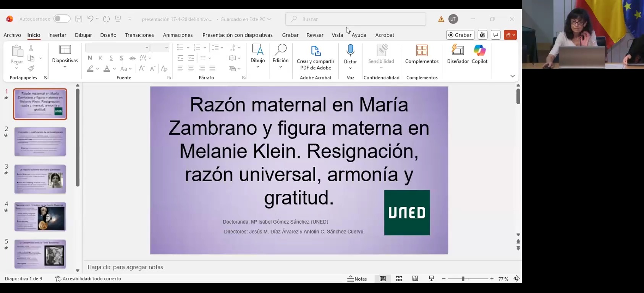644x293 pixels.
Task: Open comments pane icon
Action: (x=495, y=35)
